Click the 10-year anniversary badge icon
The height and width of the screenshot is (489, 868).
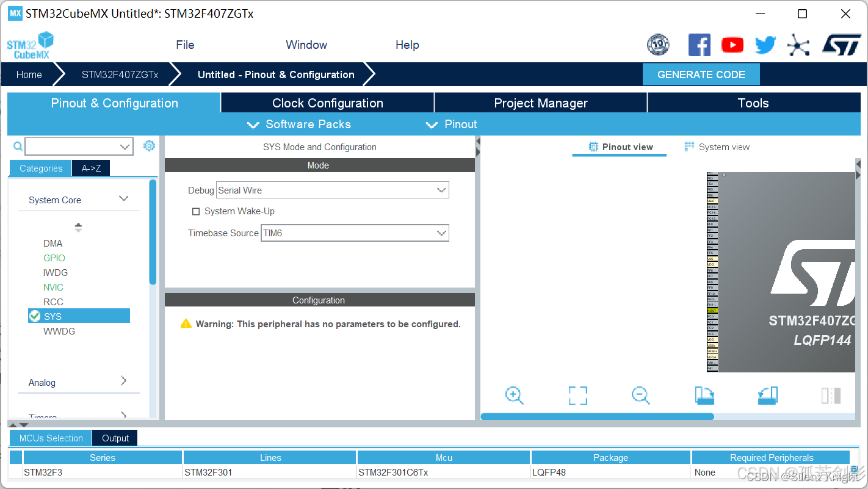(x=658, y=45)
